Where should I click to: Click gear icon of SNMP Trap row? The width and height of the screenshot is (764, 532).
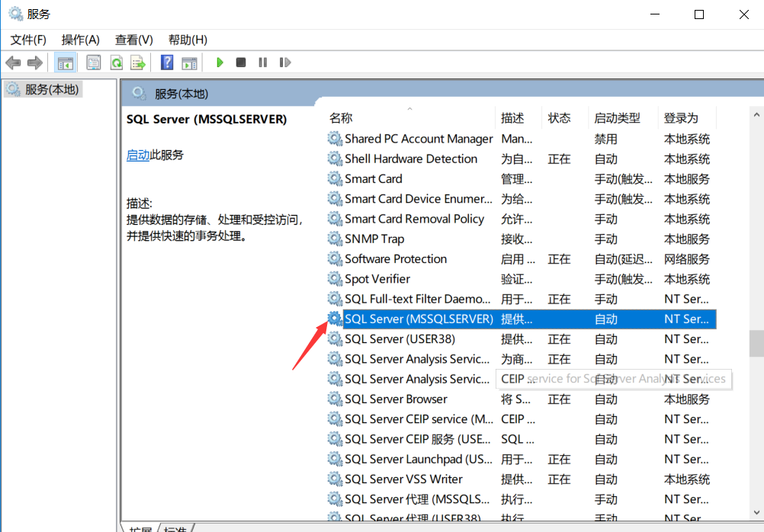click(335, 239)
